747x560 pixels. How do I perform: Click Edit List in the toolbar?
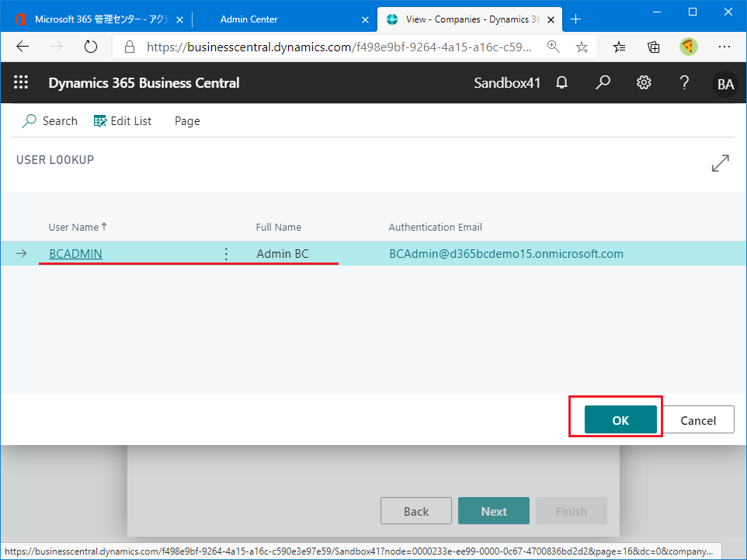pos(123,121)
